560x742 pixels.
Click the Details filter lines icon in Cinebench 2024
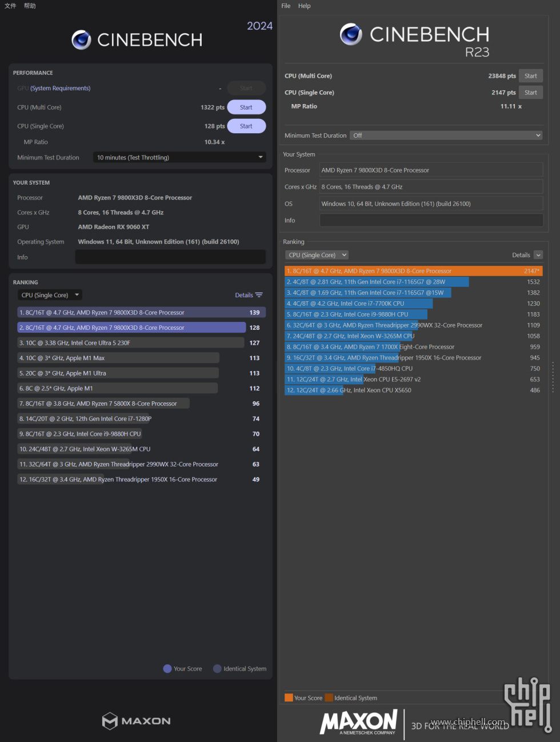click(259, 295)
